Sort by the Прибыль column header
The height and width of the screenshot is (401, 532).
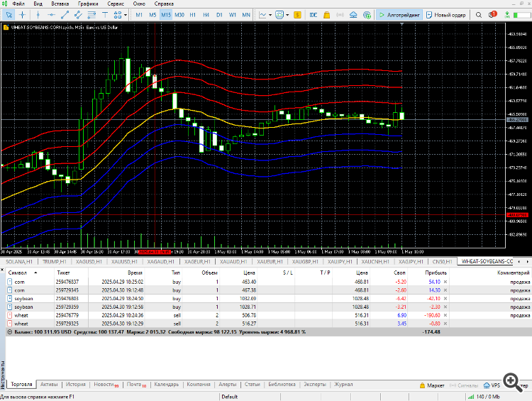(436, 273)
